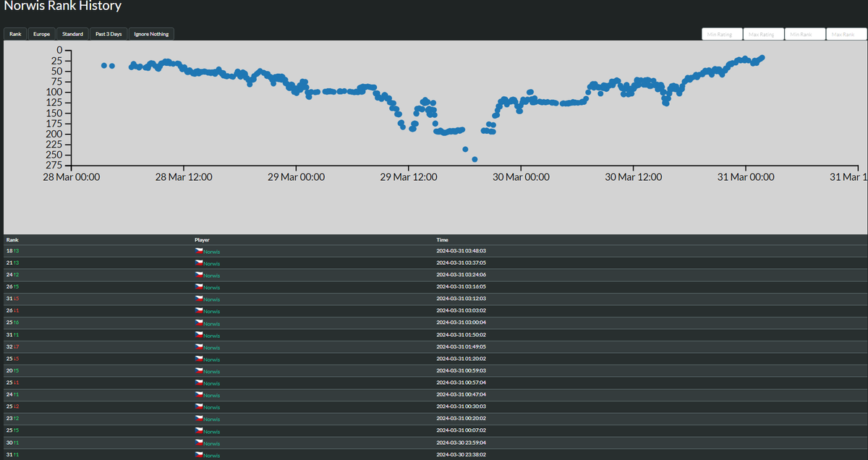Toggle the Ignore Nothing filter
Viewport: 868px width, 460px height.
151,33
